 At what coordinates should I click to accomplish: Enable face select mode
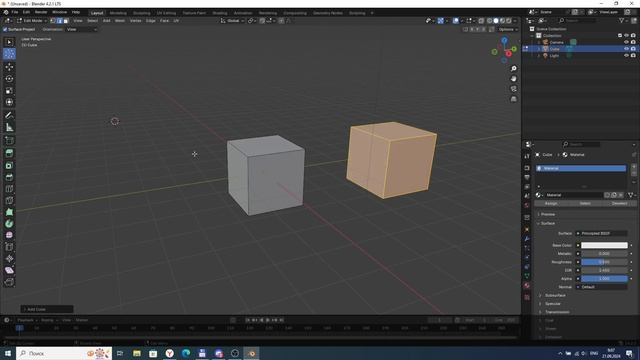[x=66, y=20]
